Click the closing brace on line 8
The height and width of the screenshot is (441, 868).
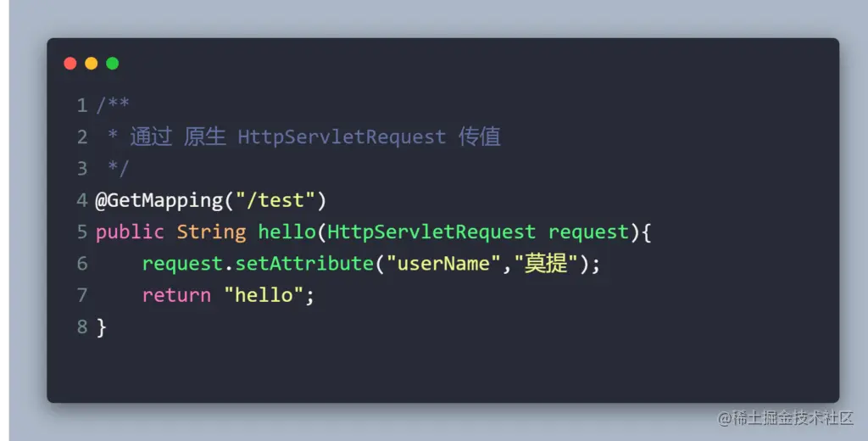point(101,327)
